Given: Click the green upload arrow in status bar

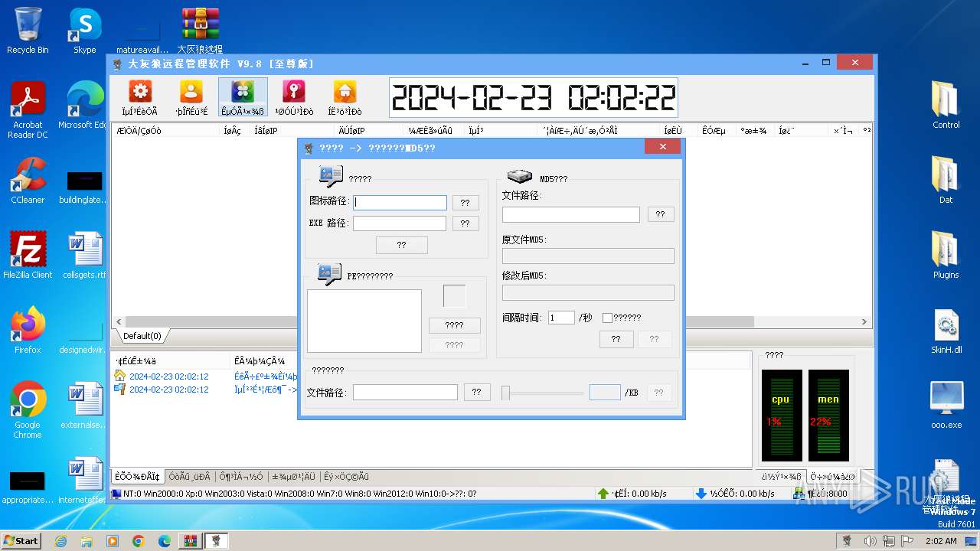Looking at the screenshot, I should pos(603,494).
